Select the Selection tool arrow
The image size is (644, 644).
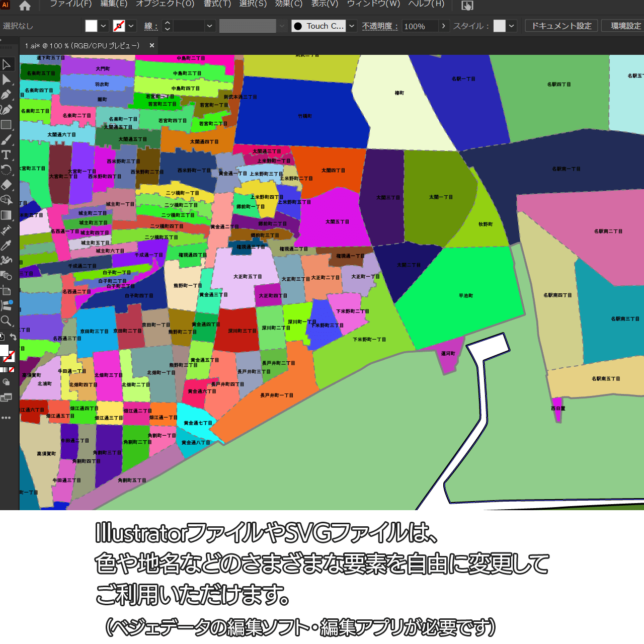click(7, 64)
